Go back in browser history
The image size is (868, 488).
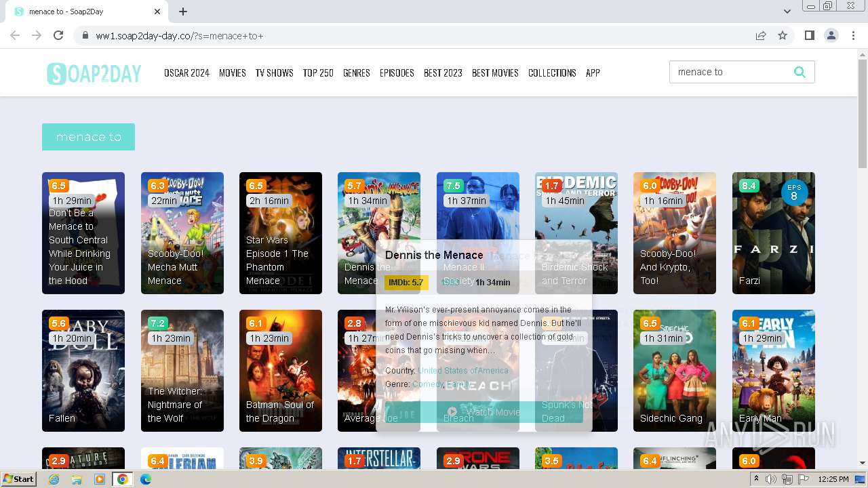tap(15, 35)
